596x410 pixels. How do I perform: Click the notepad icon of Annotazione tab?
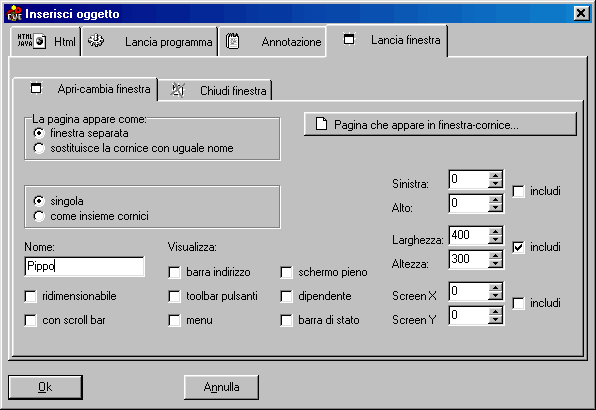(x=232, y=41)
